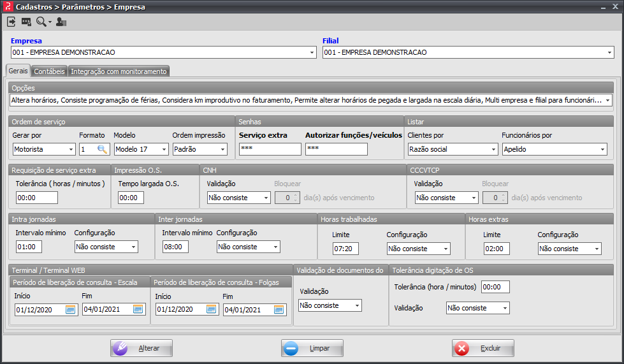Click the CCCVTCP Bloquear days stepper
This screenshot has width=624, height=364.
[494, 198]
